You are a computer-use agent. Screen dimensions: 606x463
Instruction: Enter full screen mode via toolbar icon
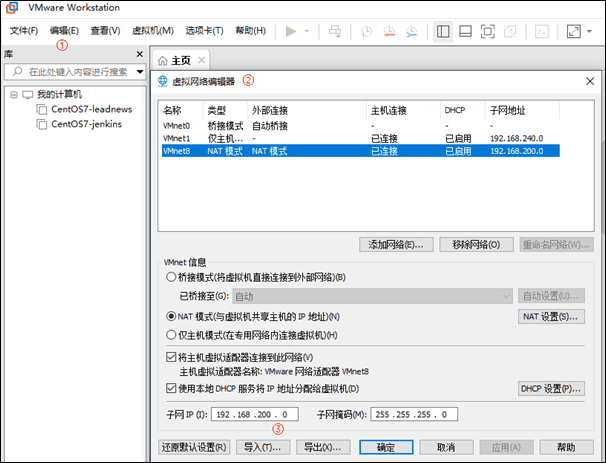tap(488, 31)
